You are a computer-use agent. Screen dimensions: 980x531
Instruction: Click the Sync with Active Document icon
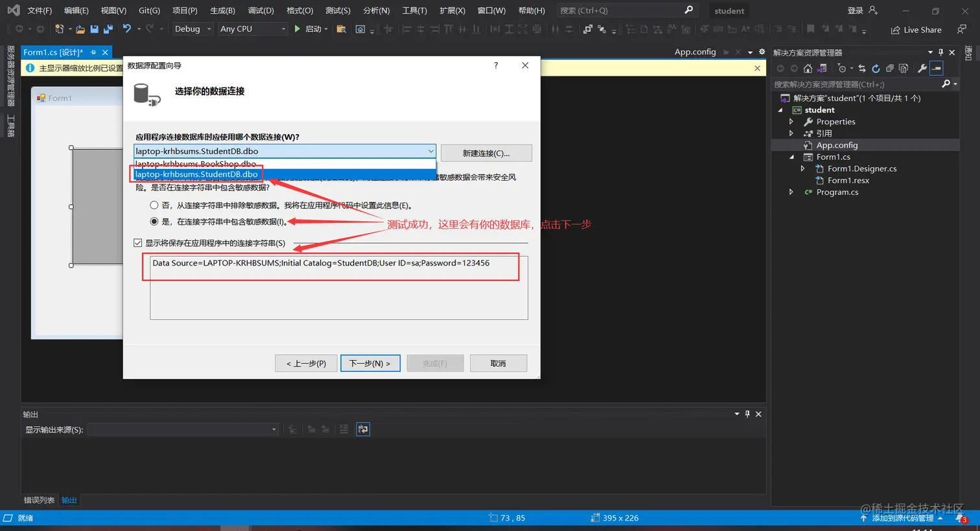862,69
